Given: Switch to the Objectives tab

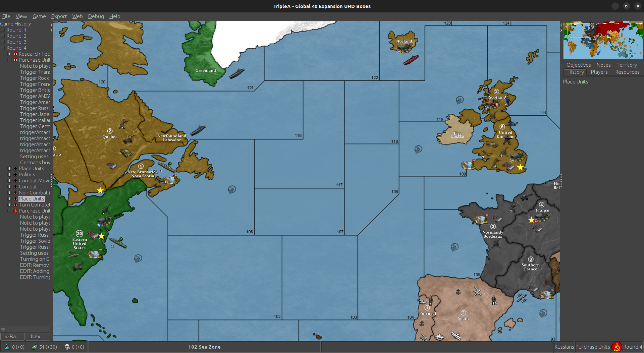Looking at the screenshot, I should [579, 65].
